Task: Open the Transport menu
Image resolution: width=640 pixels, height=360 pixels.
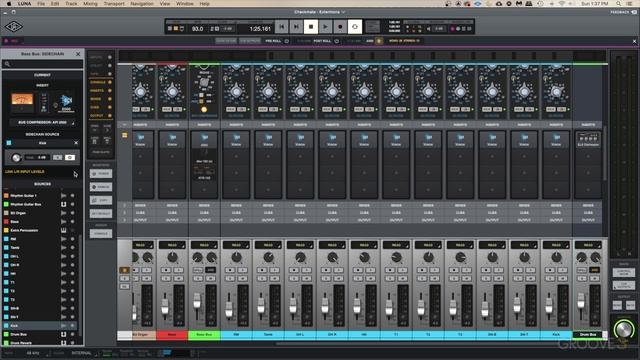Action: pos(114,4)
